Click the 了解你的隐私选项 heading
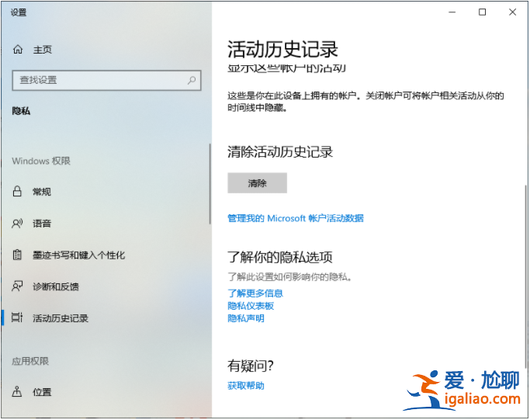The width and height of the screenshot is (530, 420). pos(280,257)
